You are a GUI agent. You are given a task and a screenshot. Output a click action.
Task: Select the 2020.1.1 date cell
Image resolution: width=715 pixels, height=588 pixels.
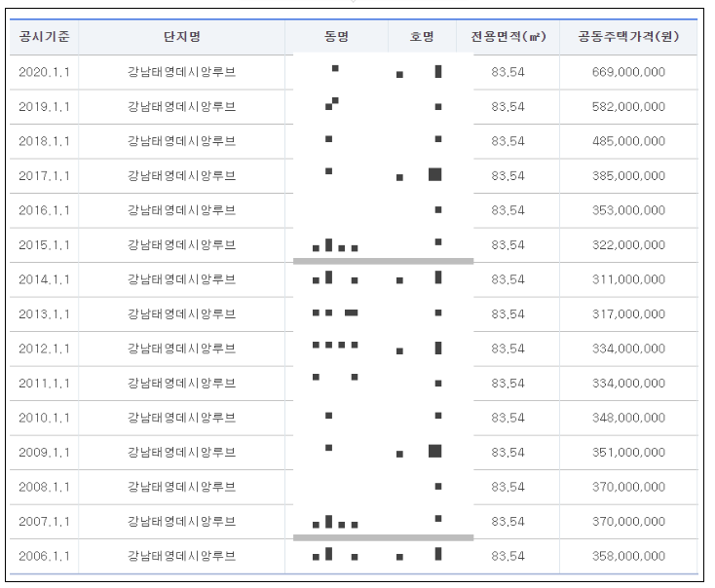[x=44, y=72]
